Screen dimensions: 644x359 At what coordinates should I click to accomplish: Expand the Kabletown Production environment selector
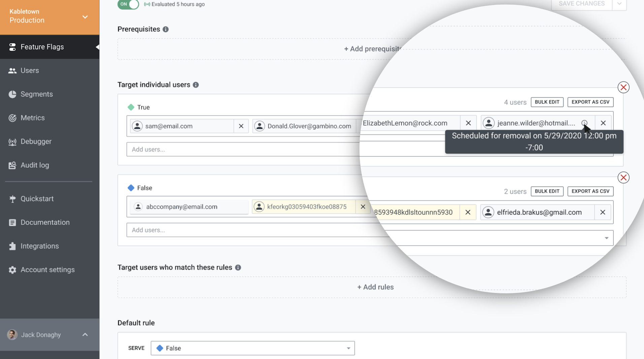[85, 17]
